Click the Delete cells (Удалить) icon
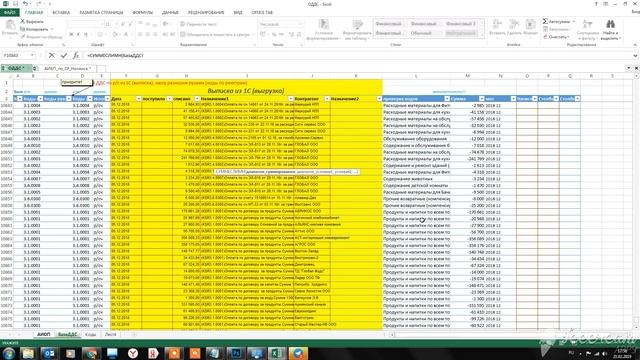The image size is (640, 360). point(514,24)
